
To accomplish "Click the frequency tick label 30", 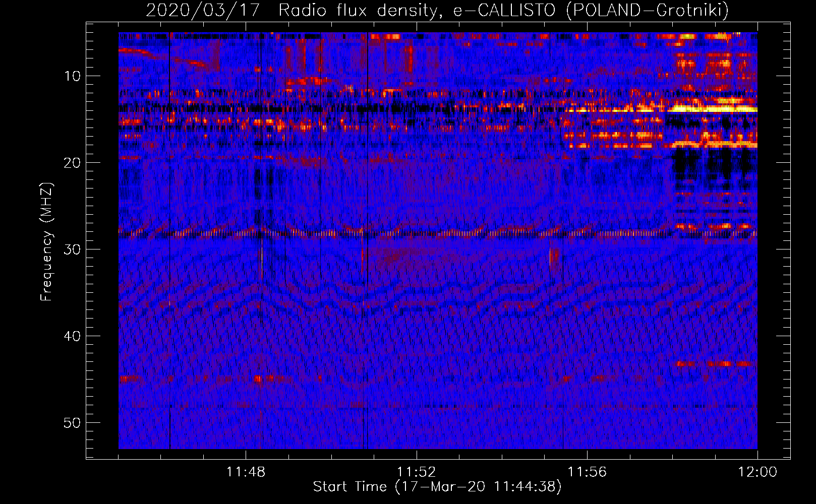I will click(72, 249).
